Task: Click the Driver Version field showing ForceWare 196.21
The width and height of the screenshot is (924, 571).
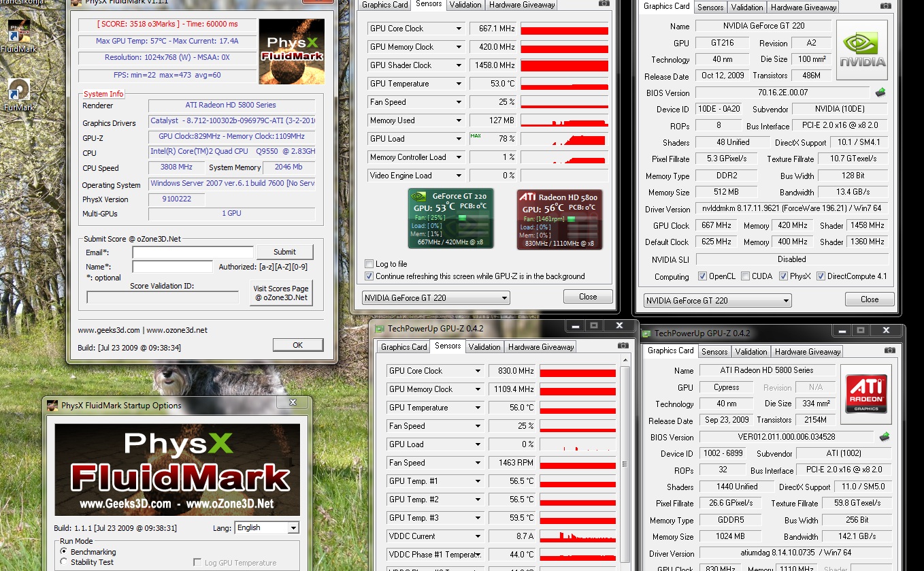Action: (x=791, y=209)
